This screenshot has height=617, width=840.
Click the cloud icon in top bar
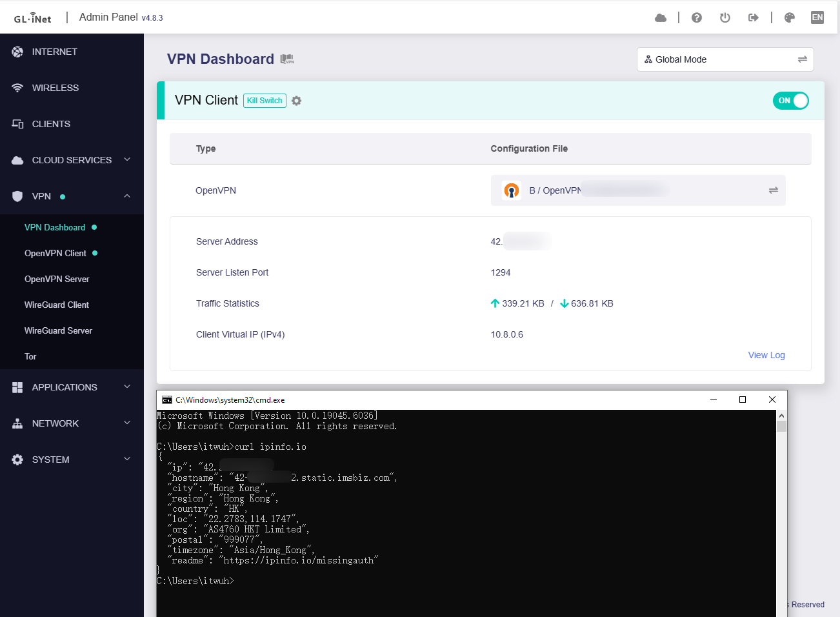(660, 18)
